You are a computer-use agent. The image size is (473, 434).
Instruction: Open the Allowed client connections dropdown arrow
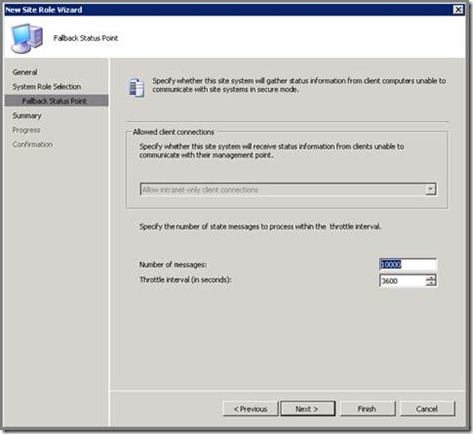pyautogui.click(x=430, y=189)
